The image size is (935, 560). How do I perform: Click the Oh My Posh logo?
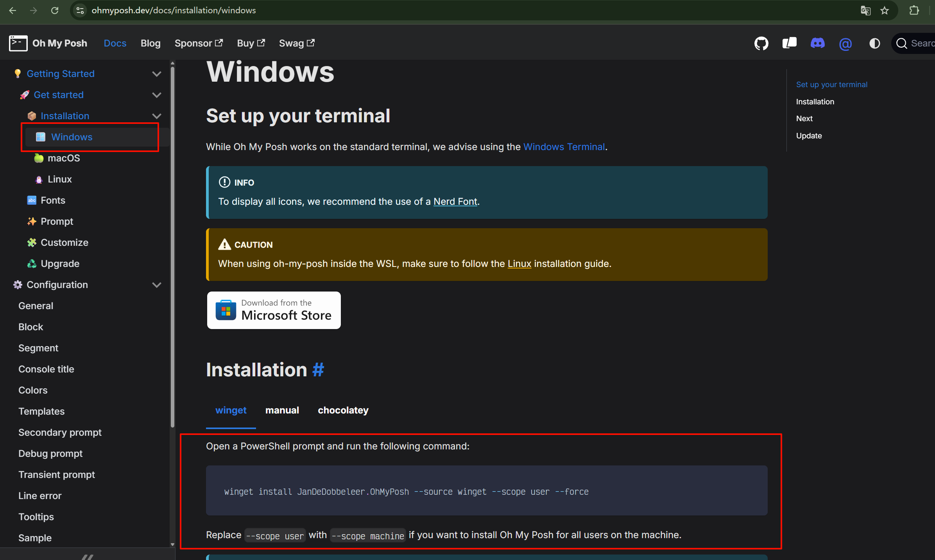(x=48, y=43)
